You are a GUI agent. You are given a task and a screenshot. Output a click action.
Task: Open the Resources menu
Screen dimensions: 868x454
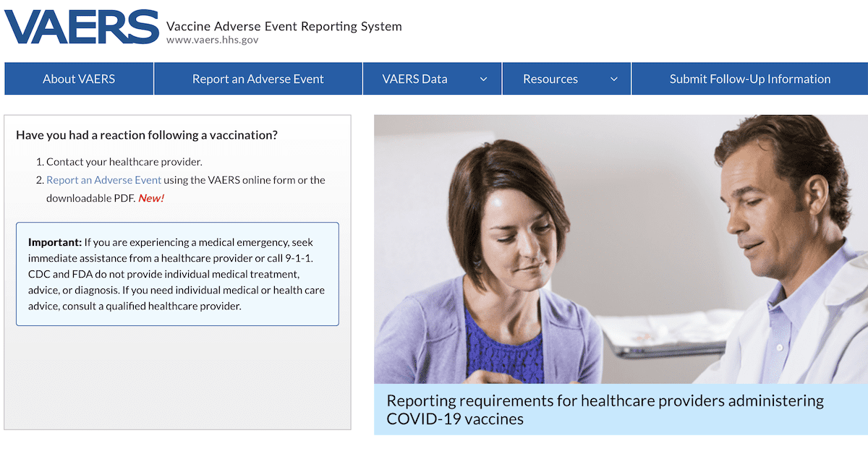[x=566, y=79]
